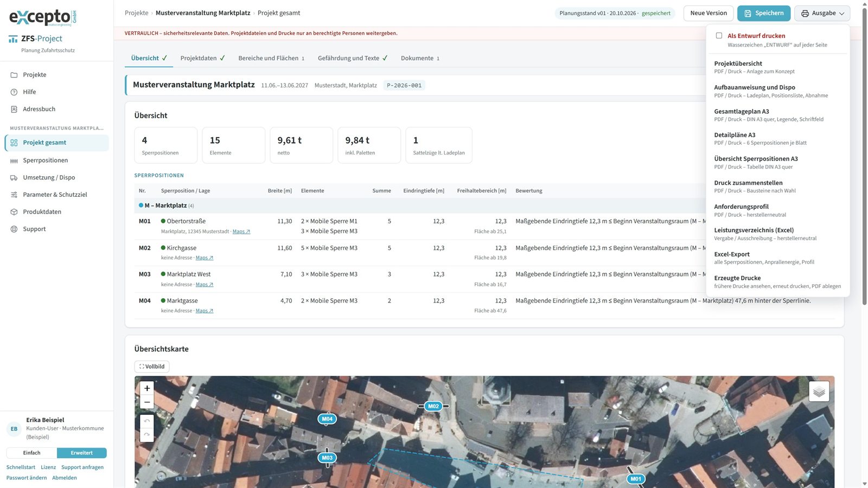Open the Gefährdung und Texte tab
The height and width of the screenshot is (488, 868).
353,58
